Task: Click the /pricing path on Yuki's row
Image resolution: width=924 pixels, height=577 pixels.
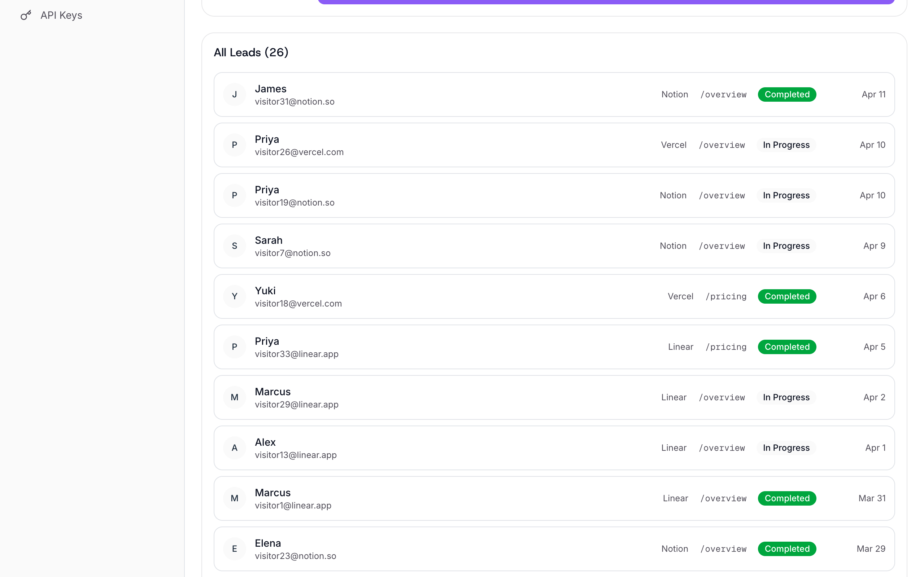Action: point(726,296)
